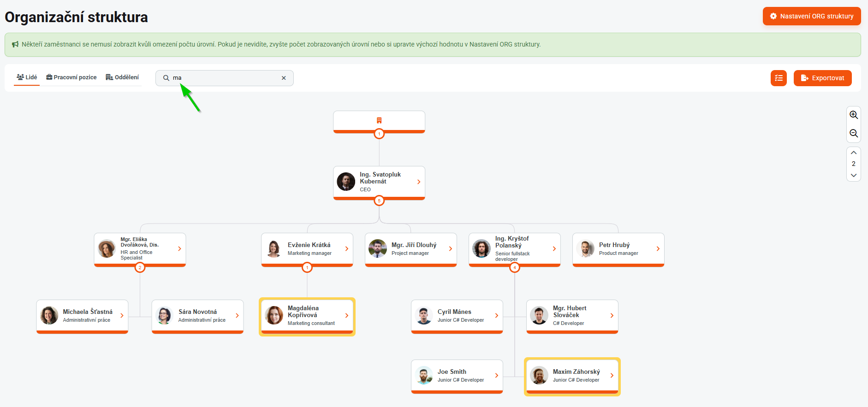The image size is (868, 407).
Task: Increase displayed levels with up arrow
Action: [854, 153]
